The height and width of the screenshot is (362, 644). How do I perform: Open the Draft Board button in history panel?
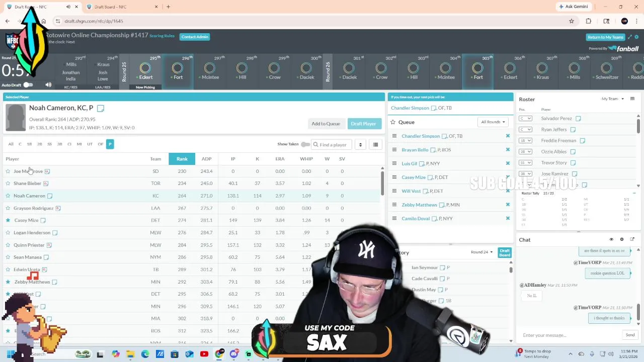pos(505,253)
